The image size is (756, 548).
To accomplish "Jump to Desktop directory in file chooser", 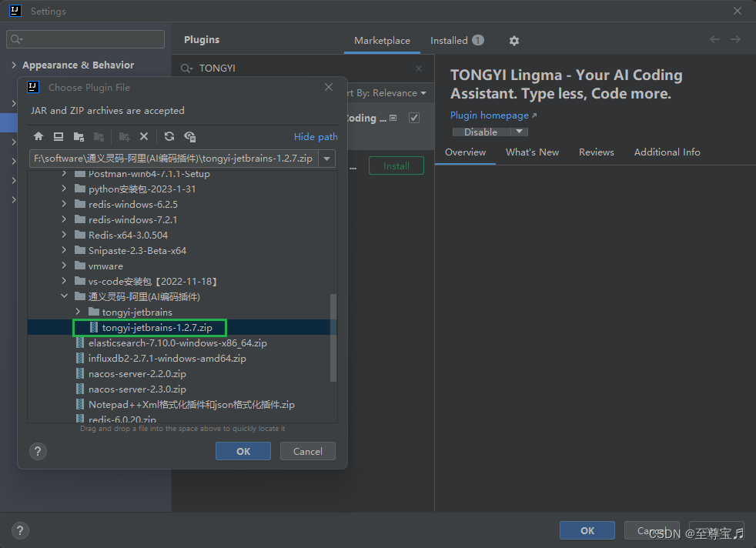I will click(x=59, y=136).
